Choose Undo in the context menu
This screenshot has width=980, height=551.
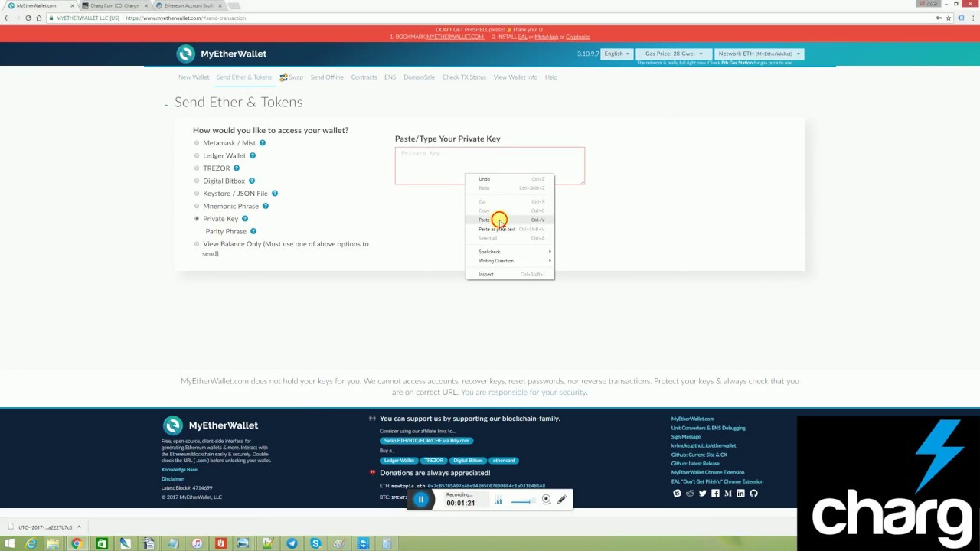pyautogui.click(x=509, y=179)
